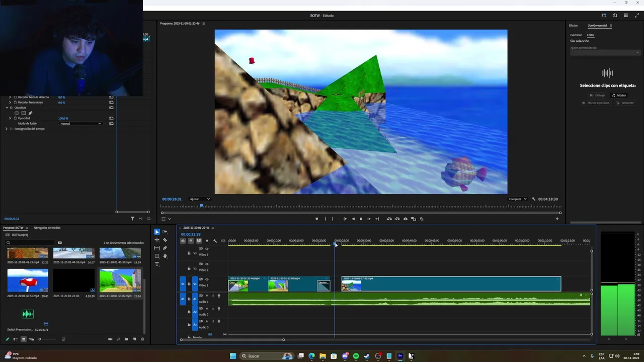Screen dimensions: 644x362
Task: Switch the project panel to list view
Action: (x=15, y=339)
